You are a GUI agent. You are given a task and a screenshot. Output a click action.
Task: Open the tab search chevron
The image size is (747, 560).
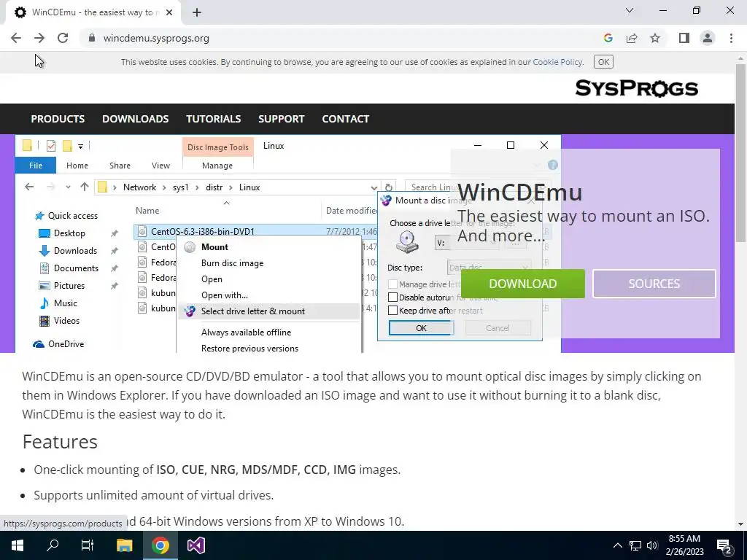coord(630,10)
